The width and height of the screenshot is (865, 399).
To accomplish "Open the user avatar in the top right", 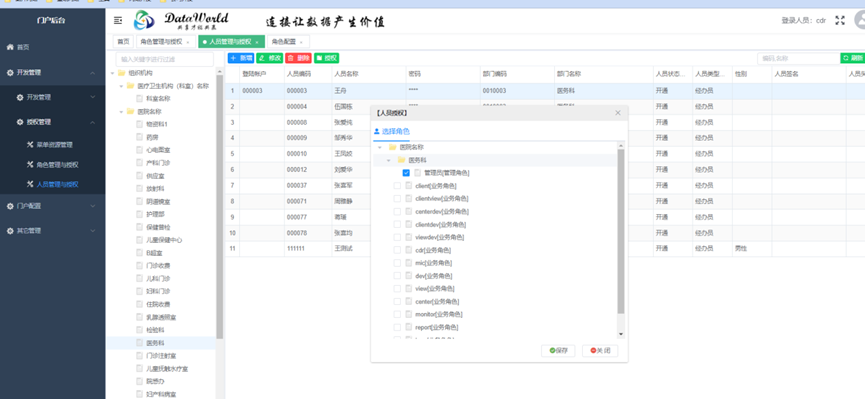I will [859, 20].
